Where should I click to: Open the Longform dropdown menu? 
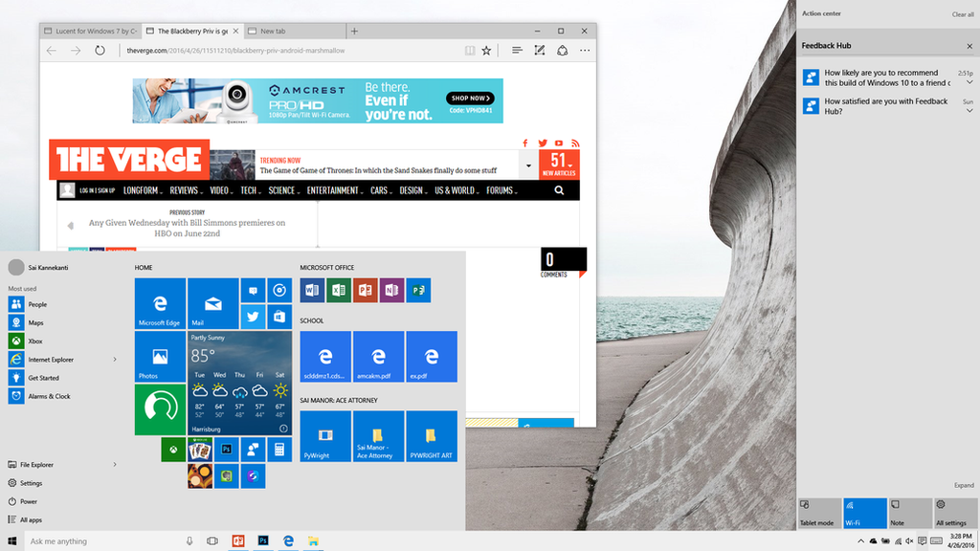pyautogui.click(x=143, y=190)
